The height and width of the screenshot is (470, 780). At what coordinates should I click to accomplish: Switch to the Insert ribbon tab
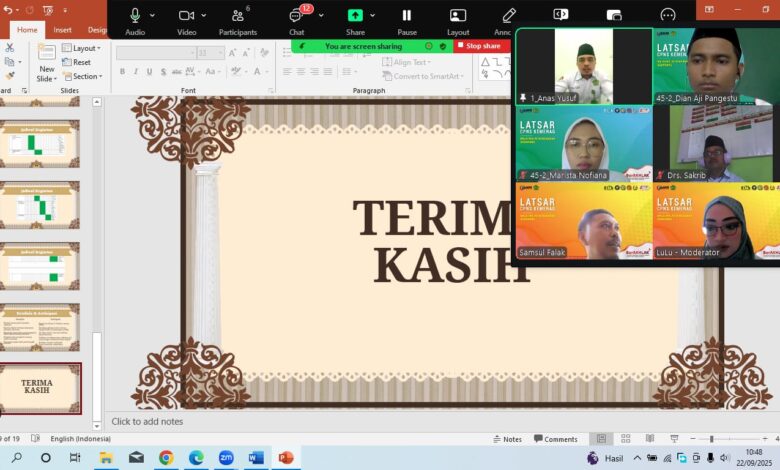click(x=62, y=30)
